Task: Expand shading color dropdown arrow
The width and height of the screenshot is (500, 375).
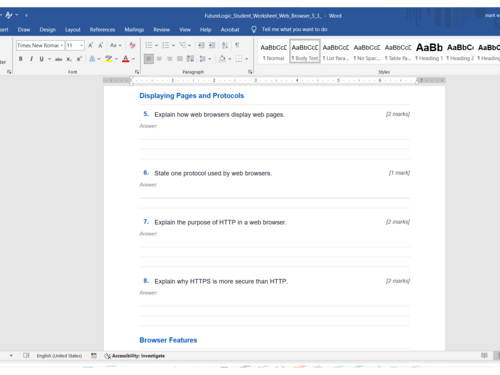Action: click(230, 59)
